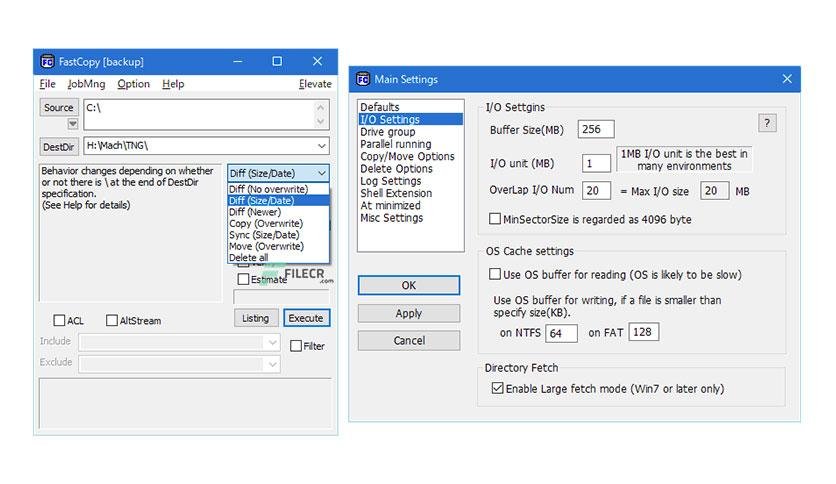836x484 pixels.
Task: Open the JobMng menu
Action: [x=86, y=84]
